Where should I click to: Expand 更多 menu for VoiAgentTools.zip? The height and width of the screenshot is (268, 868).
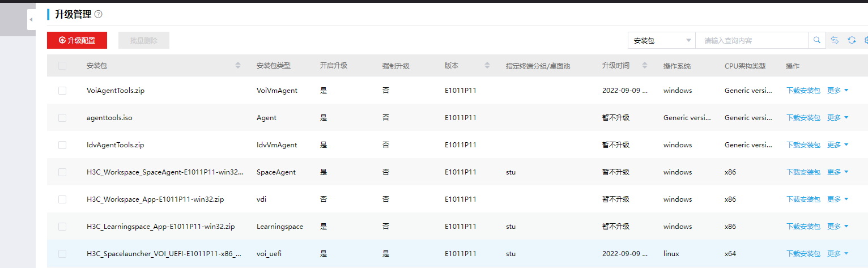[838, 91]
